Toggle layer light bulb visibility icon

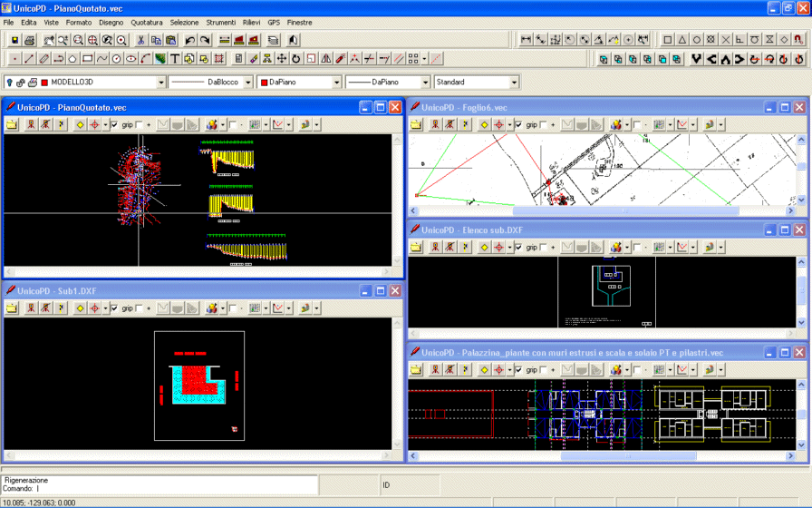[9, 82]
